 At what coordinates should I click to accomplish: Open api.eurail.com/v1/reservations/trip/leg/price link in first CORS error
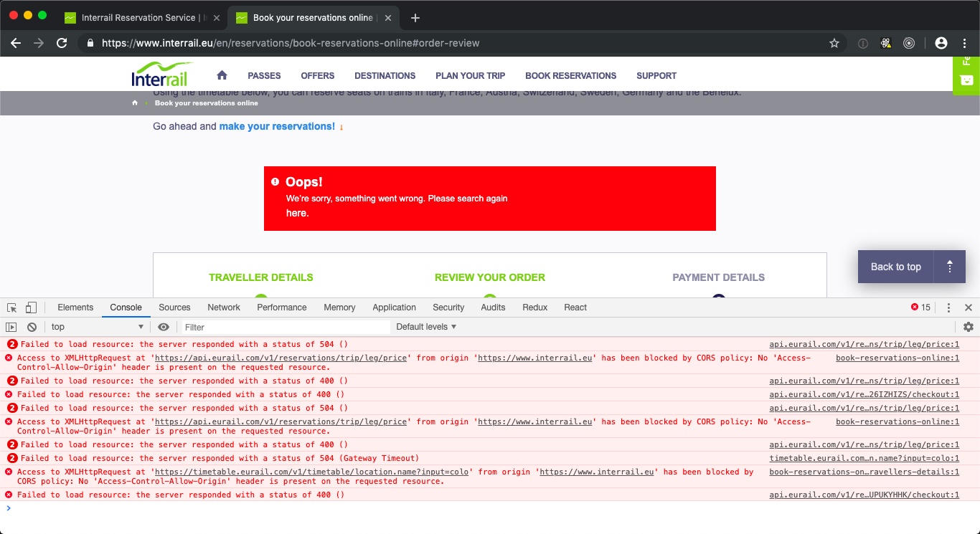tap(281, 358)
